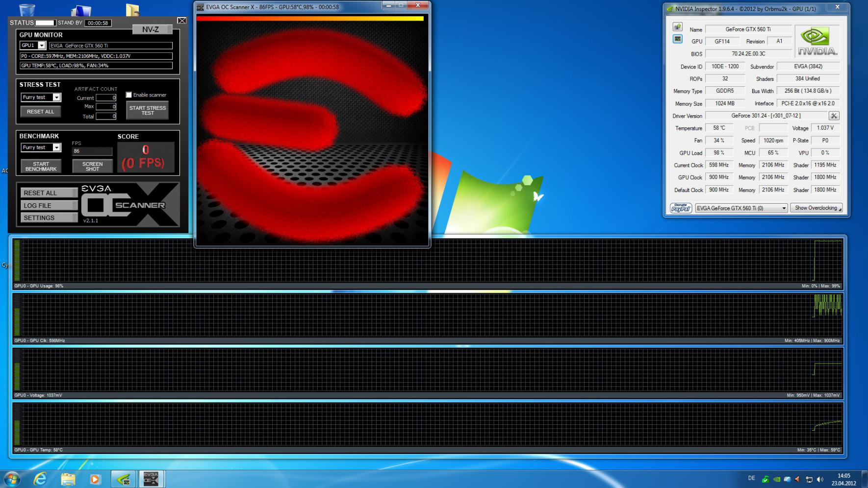Click Start Stress Test button

pyautogui.click(x=148, y=110)
